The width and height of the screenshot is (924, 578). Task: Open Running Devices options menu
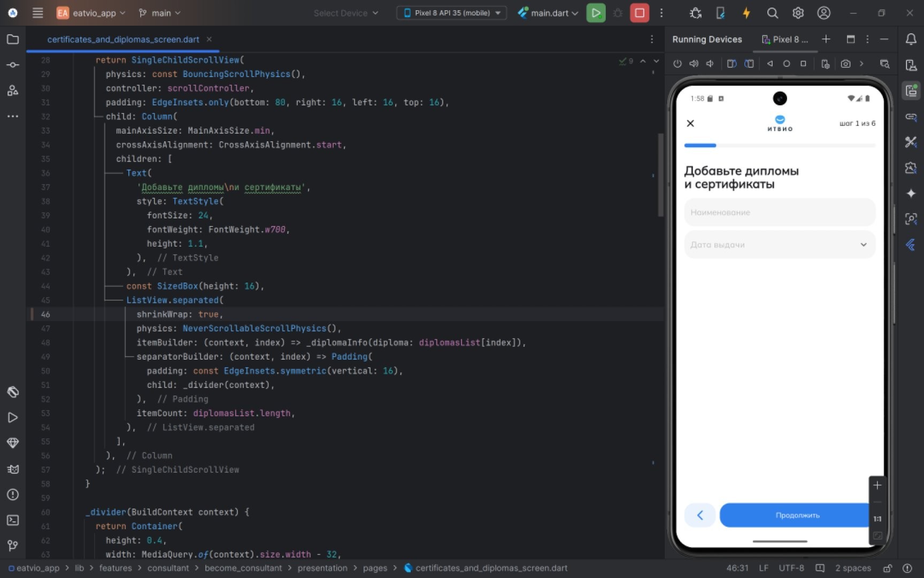point(867,39)
